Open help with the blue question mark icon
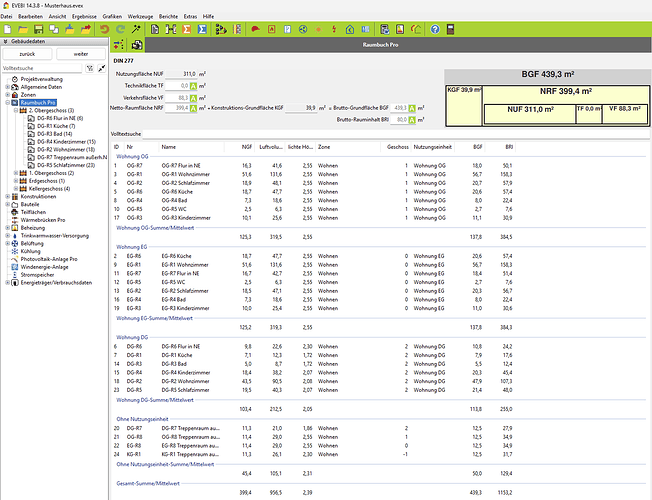 pos(435,29)
